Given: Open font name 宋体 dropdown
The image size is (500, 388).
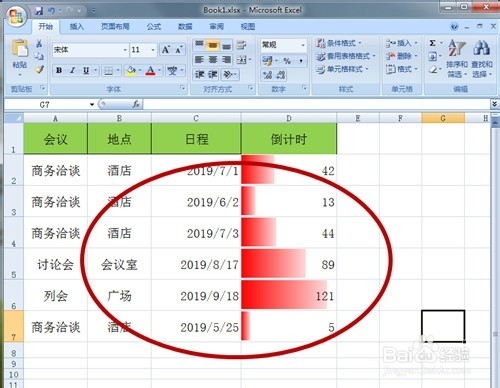Looking at the screenshot, I should 125,50.
